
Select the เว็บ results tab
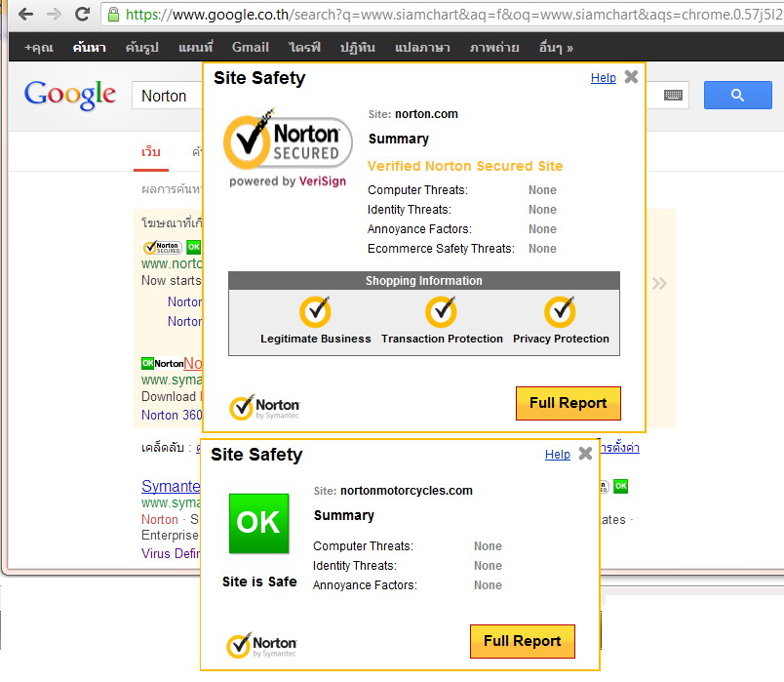pos(150,152)
